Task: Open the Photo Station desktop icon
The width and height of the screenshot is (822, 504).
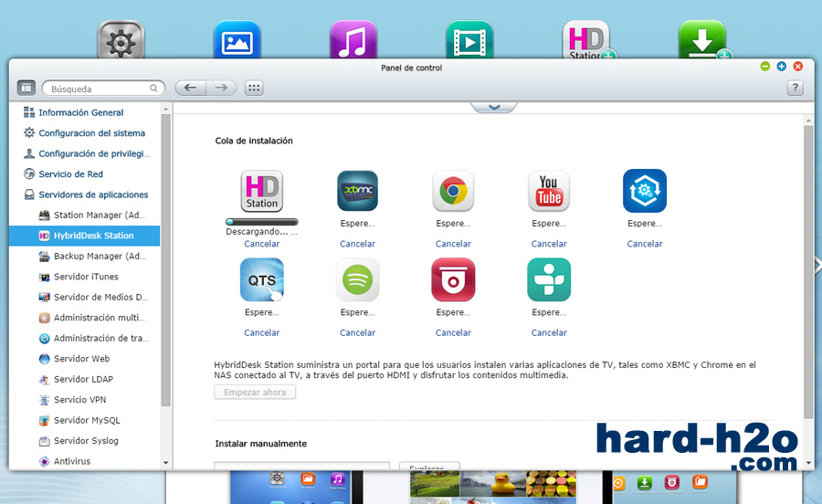Action: click(x=237, y=39)
